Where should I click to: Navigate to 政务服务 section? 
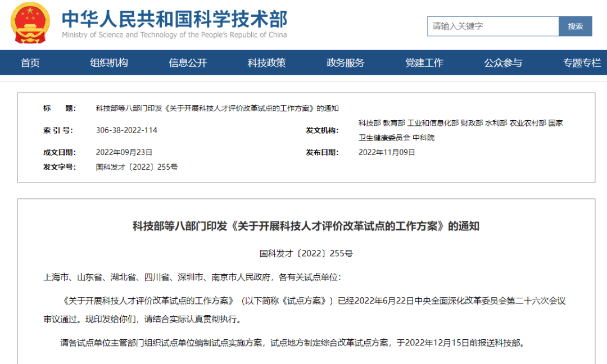point(345,63)
